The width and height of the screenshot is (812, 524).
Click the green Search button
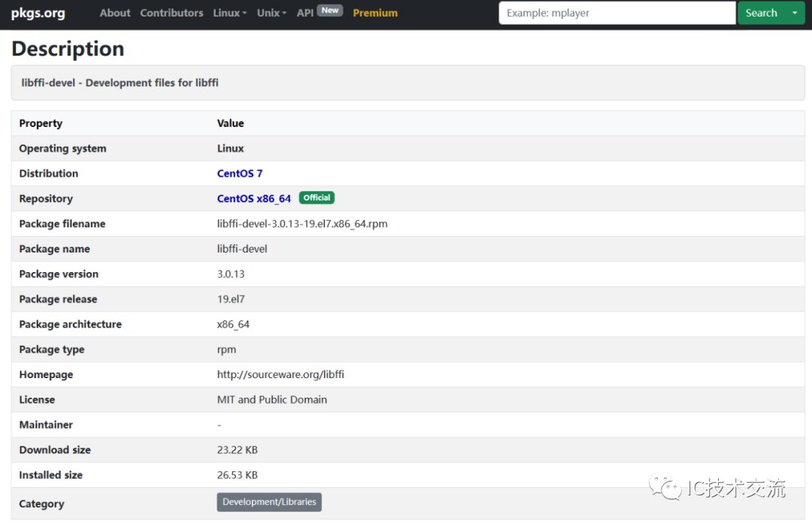761,13
